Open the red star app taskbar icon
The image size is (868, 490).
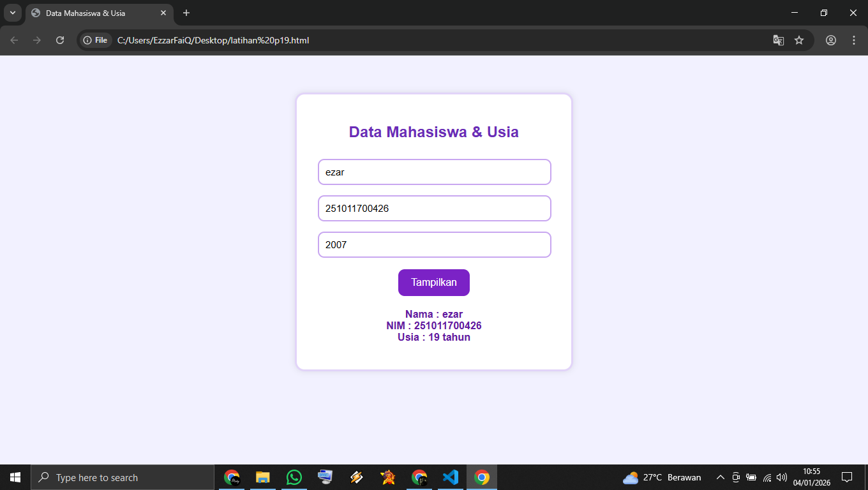[x=388, y=477]
